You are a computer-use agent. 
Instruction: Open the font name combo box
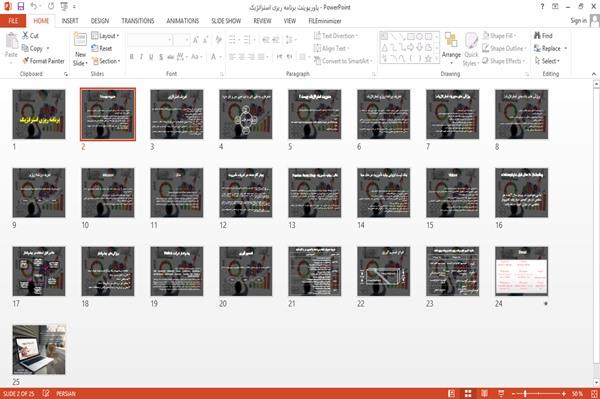click(x=150, y=40)
